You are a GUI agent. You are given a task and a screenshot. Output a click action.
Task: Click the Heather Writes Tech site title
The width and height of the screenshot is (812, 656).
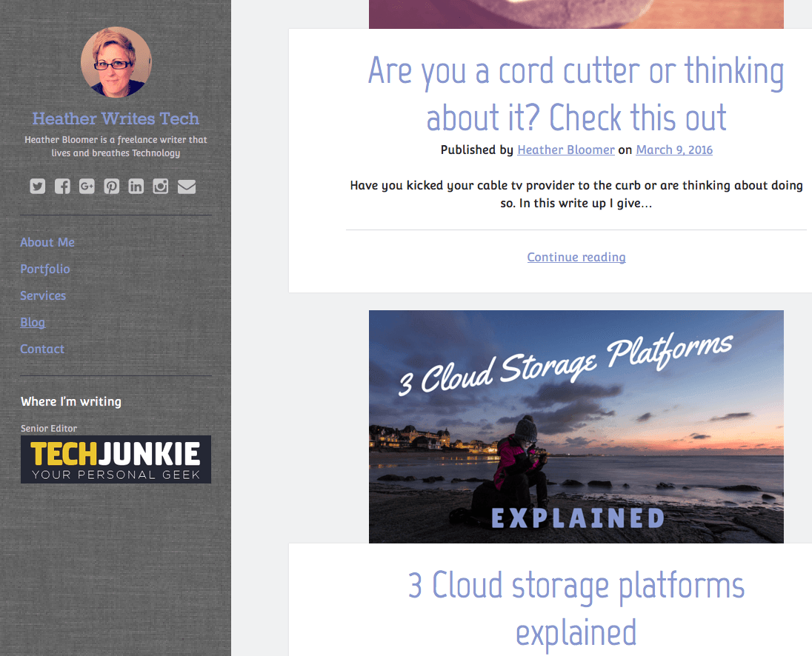pos(116,118)
